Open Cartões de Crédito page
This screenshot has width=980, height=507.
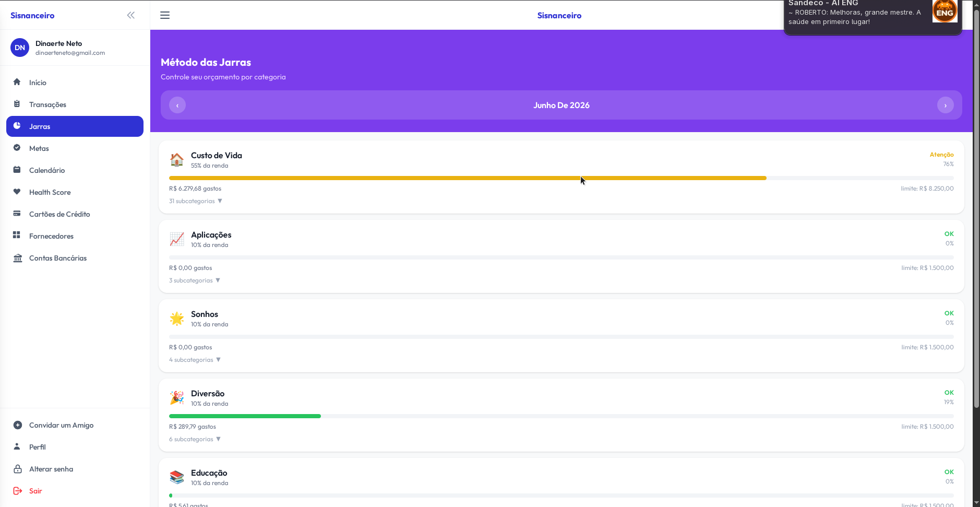tap(75, 214)
